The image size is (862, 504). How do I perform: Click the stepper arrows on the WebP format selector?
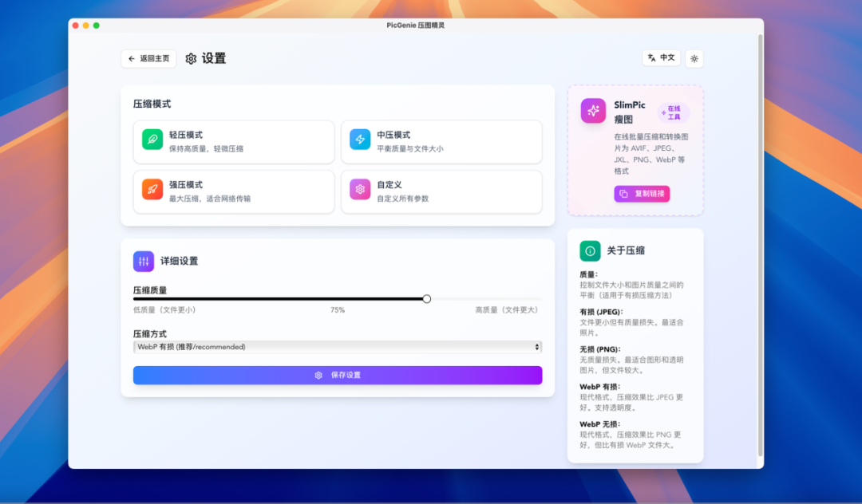(x=537, y=347)
